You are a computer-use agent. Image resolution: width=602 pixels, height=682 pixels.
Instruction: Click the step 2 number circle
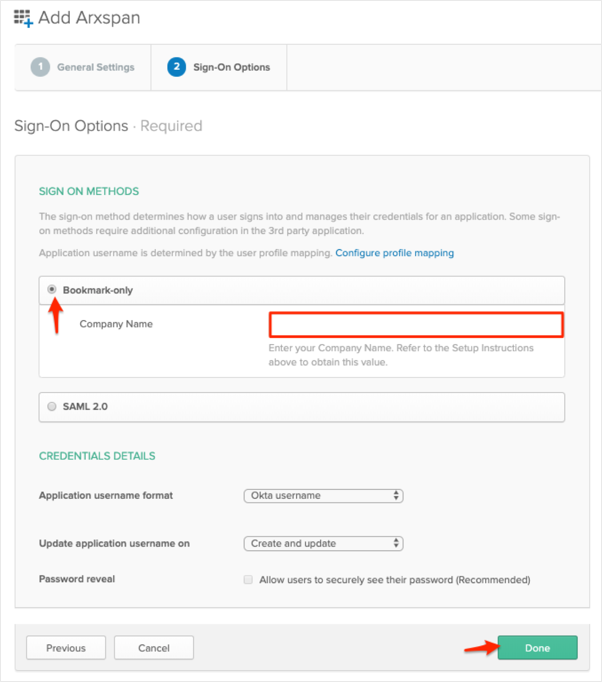(x=176, y=67)
